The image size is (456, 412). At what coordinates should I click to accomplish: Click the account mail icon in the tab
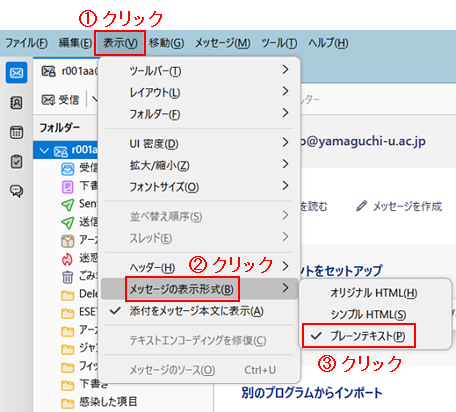49,71
